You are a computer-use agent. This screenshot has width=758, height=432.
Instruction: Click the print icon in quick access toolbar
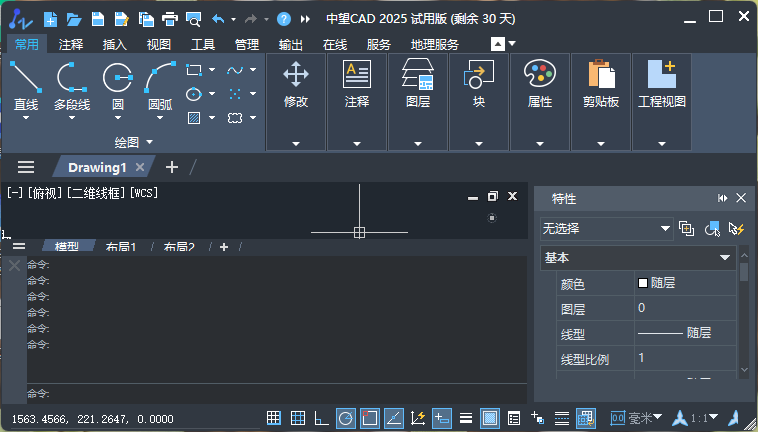(170, 18)
